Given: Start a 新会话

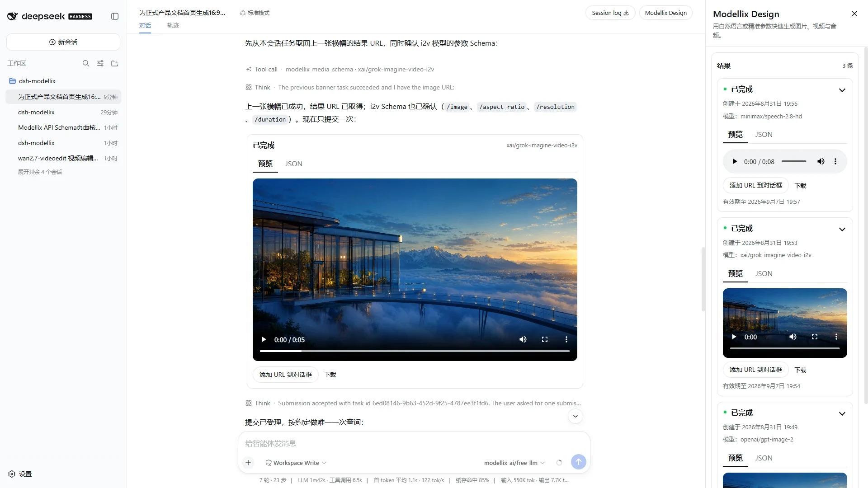Looking at the screenshot, I should coord(63,42).
